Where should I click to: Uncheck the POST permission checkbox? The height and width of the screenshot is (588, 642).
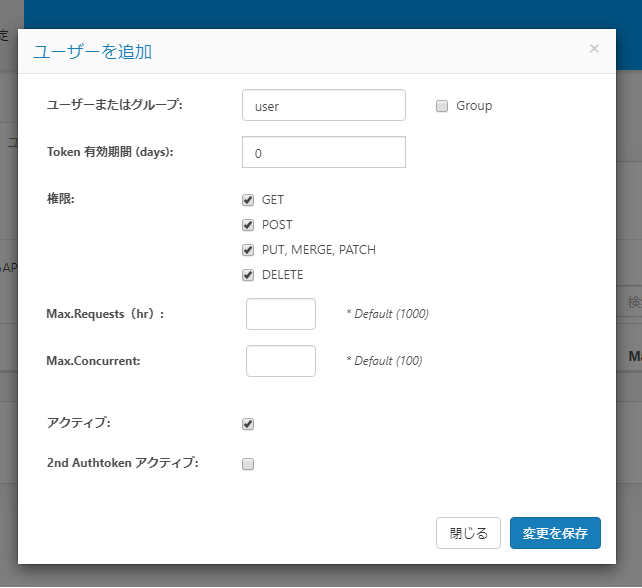(248, 225)
